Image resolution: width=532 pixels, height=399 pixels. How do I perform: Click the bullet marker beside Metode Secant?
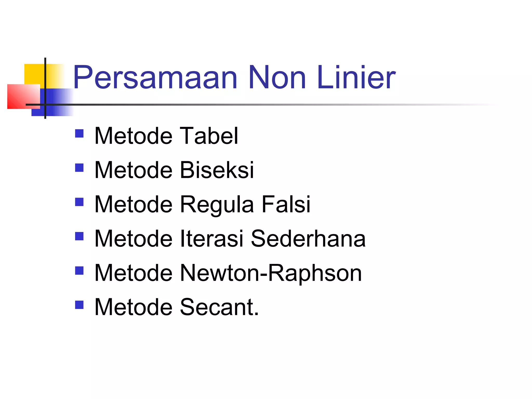click(79, 305)
